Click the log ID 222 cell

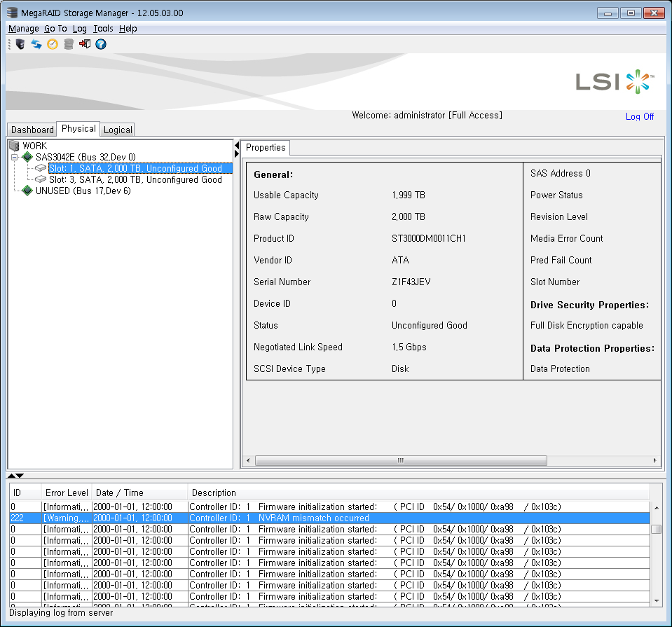click(x=25, y=518)
